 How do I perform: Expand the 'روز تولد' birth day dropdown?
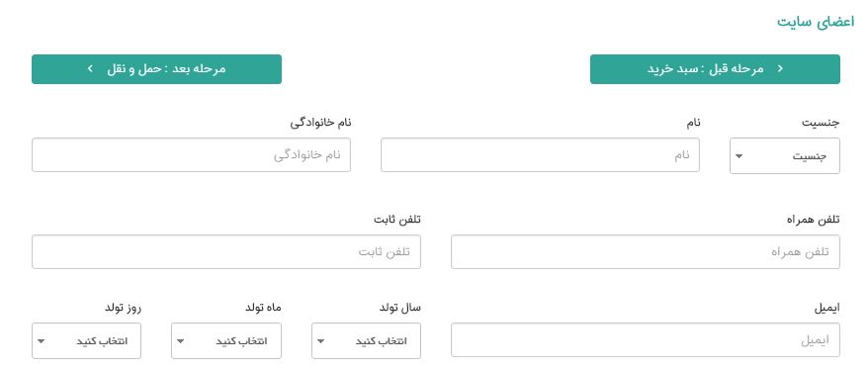tap(86, 340)
